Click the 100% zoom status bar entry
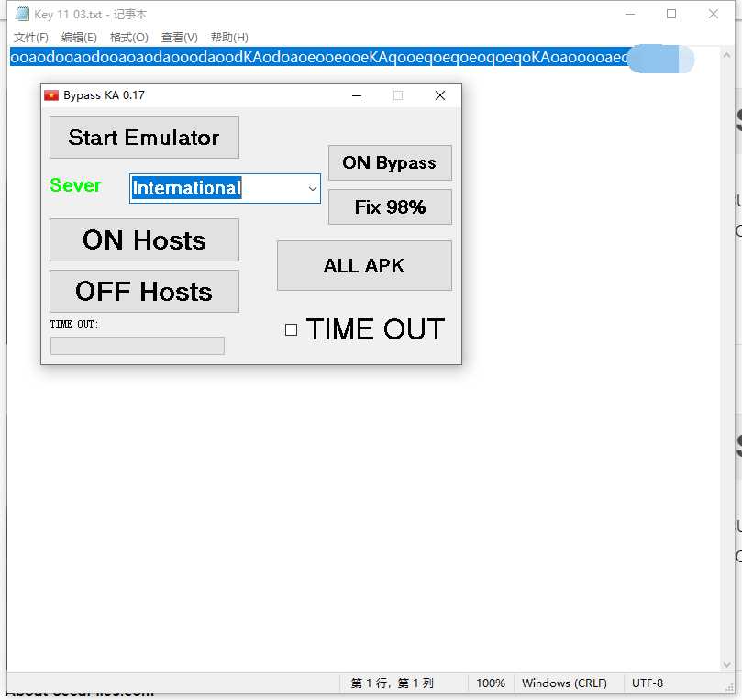 click(x=491, y=683)
